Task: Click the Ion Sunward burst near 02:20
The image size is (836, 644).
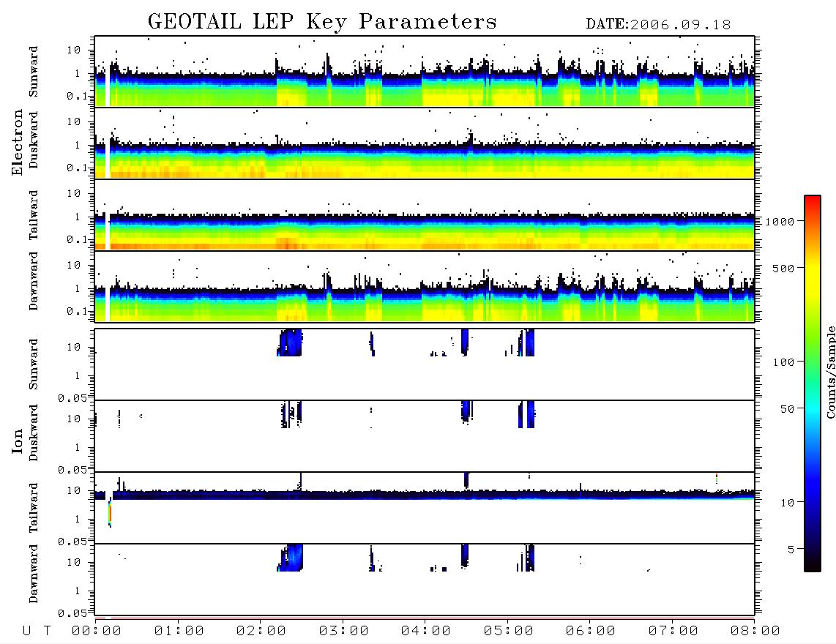Action: (x=290, y=342)
